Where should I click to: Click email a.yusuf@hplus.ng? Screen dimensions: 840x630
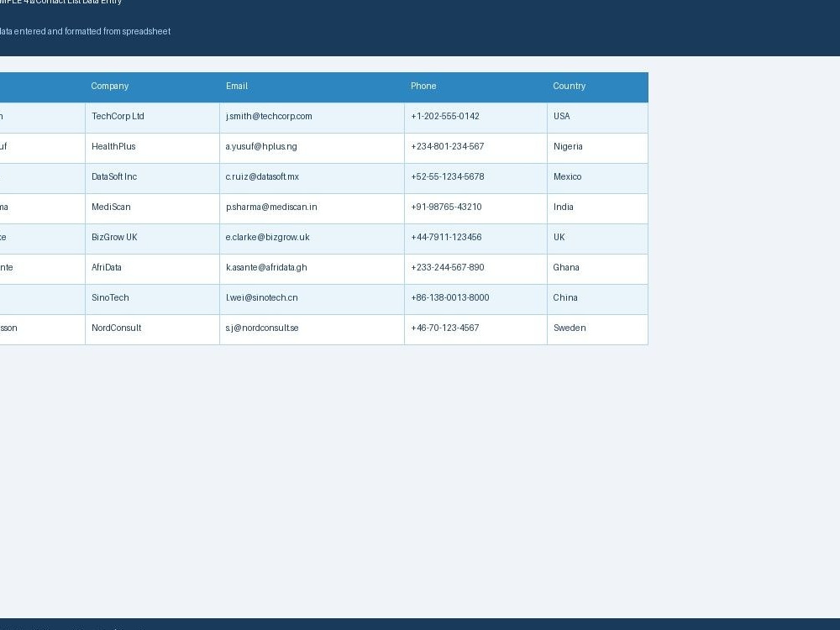click(261, 147)
